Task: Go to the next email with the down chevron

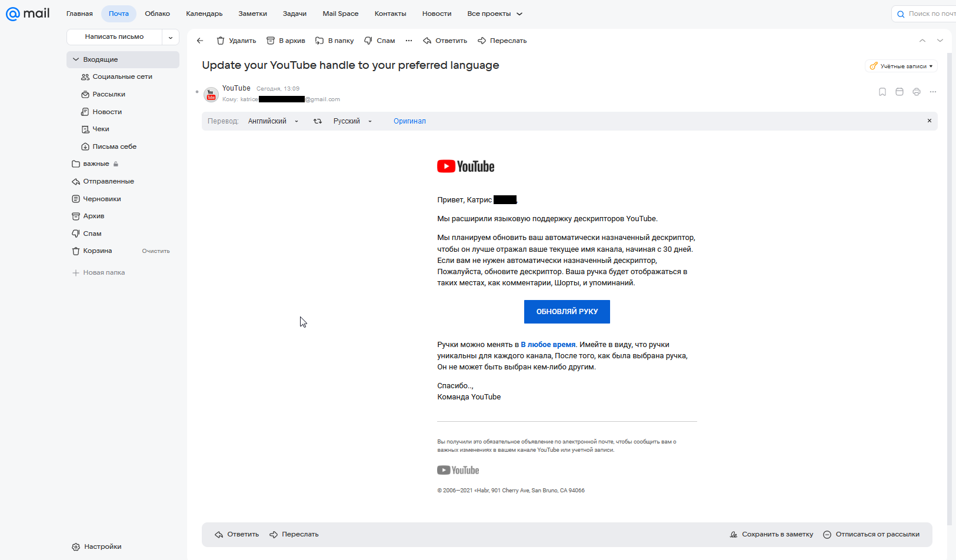Action: [940, 41]
